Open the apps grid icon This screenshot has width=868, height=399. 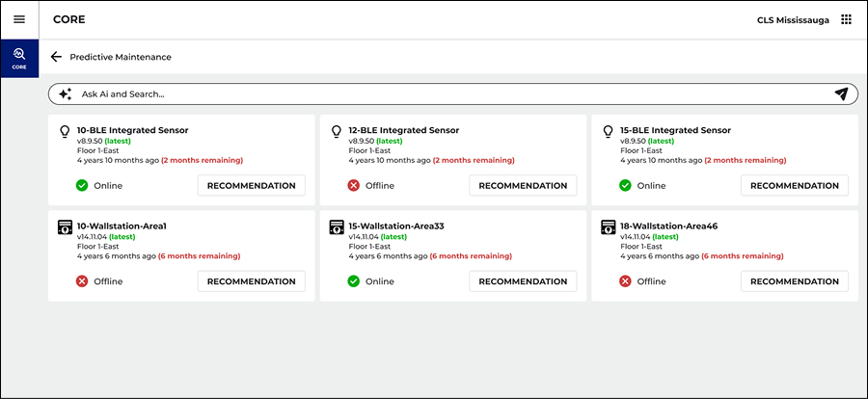(x=846, y=20)
